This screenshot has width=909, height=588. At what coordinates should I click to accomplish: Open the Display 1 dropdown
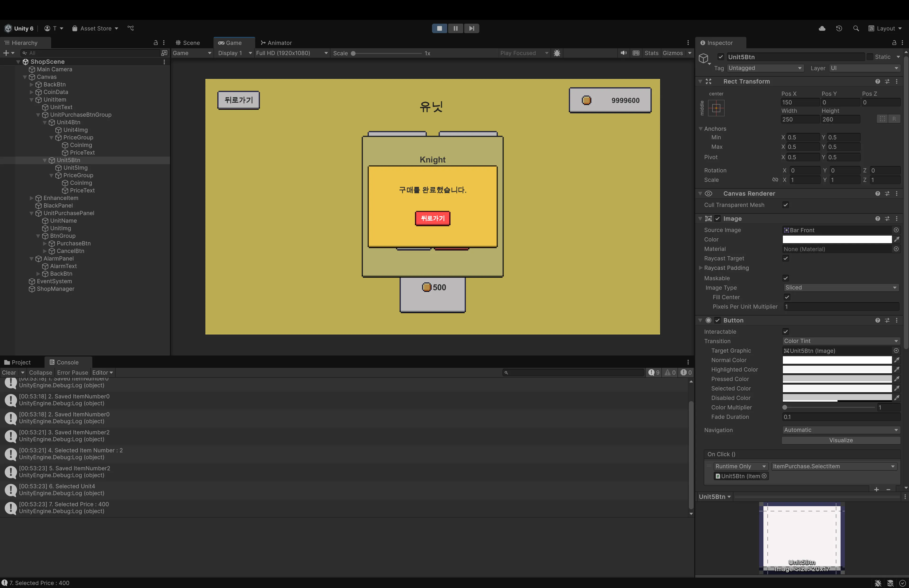[235, 53]
